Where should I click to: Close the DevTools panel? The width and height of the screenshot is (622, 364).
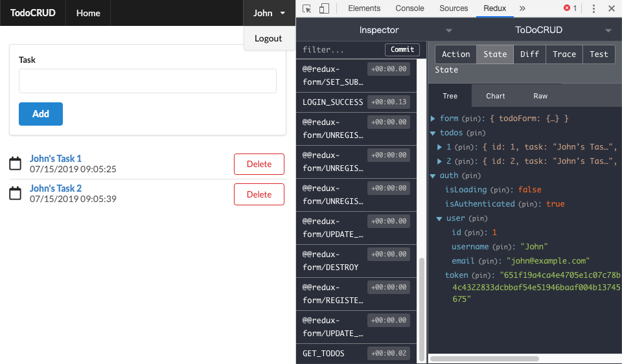(611, 8)
